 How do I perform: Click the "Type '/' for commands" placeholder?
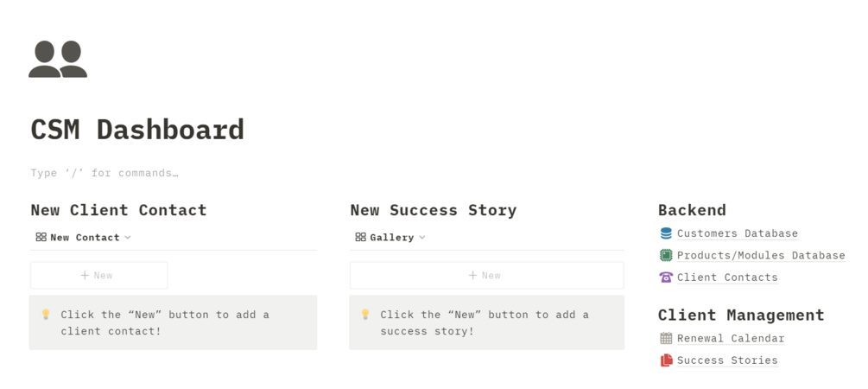click(105, 173)
